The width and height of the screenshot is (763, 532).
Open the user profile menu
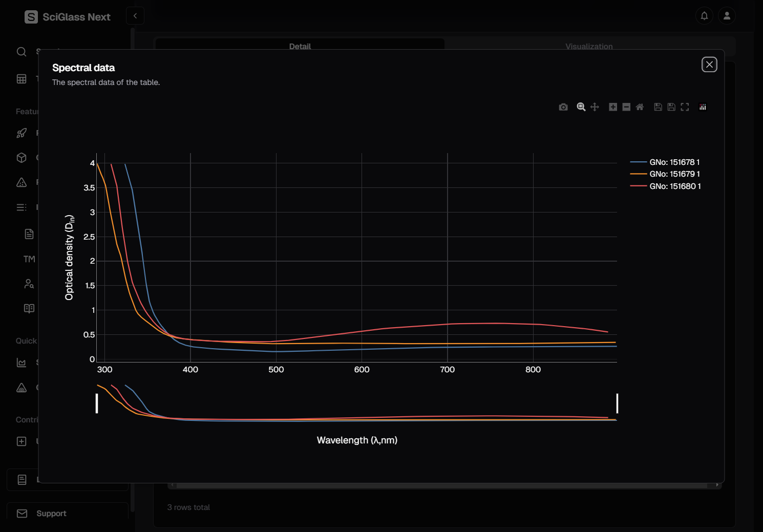pos(727,16)
